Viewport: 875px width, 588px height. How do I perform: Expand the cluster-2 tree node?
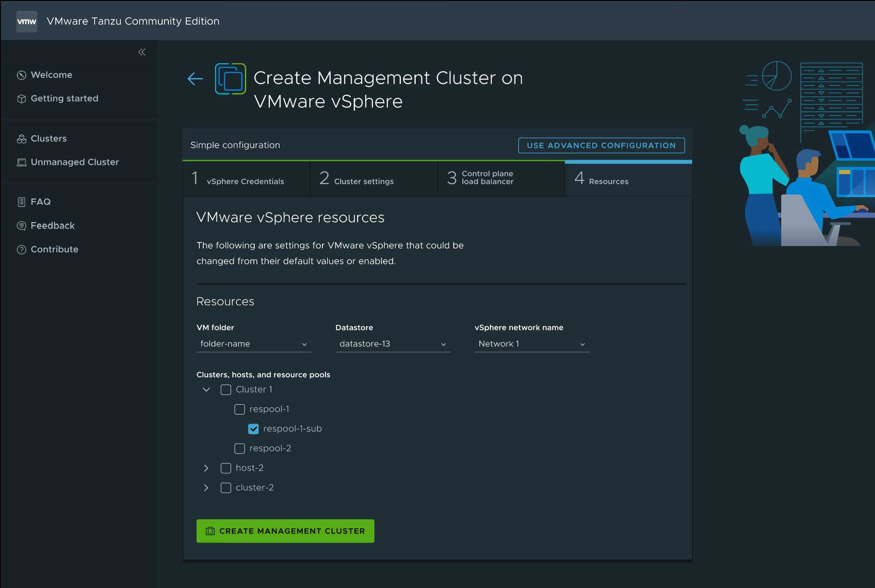[206, 488]
